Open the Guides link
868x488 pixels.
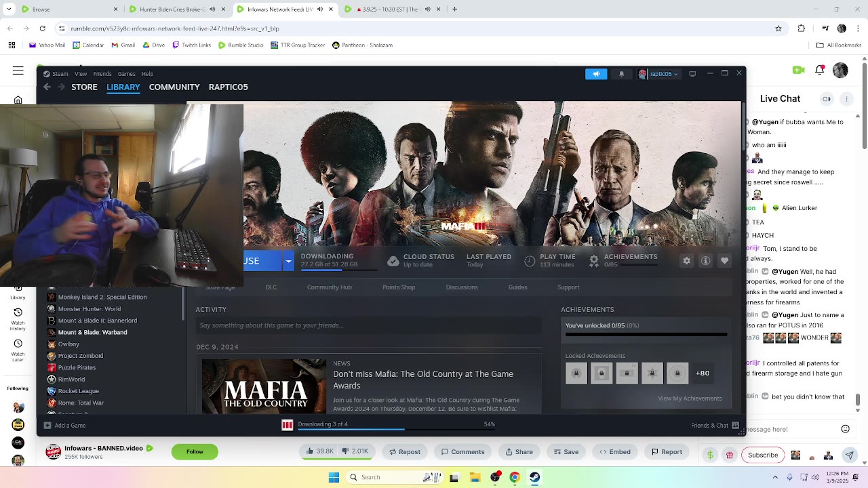click(517, 287)
